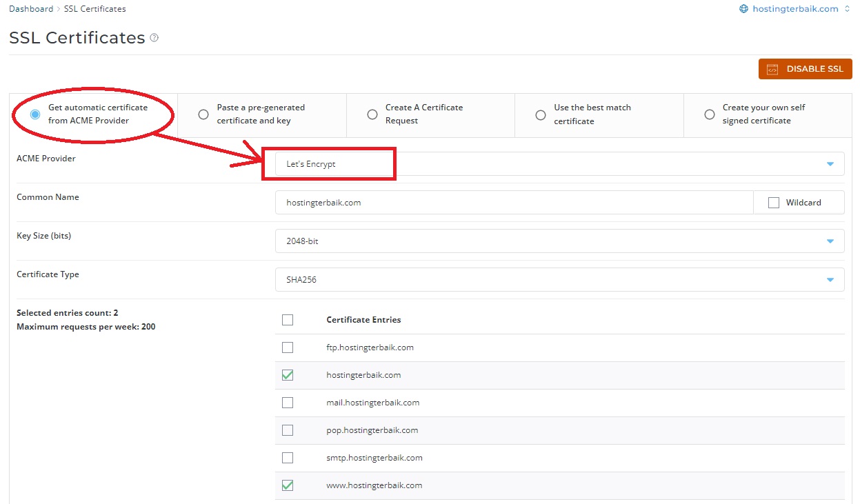The image size is (860, 504).
Task: Open the domain switcher chevron arrows
Action: pyautogui.click(x=847, y=9)
